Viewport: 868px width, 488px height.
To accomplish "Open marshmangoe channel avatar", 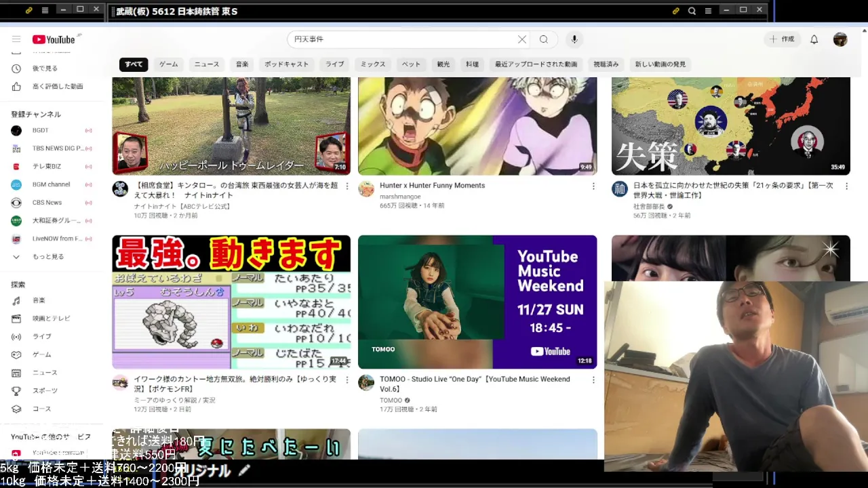I will tap(366, 189).
